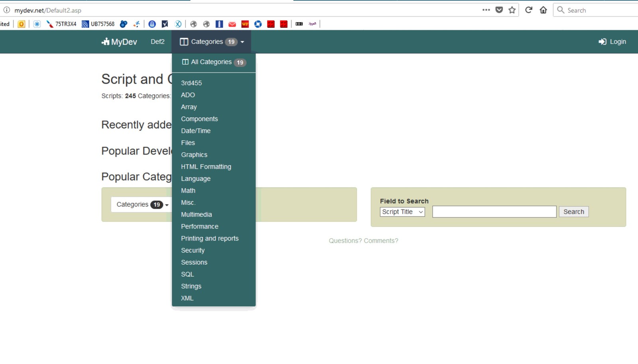Expand the Categories 19 button in page body
638x364 pixels.
[x=142, y=205]
